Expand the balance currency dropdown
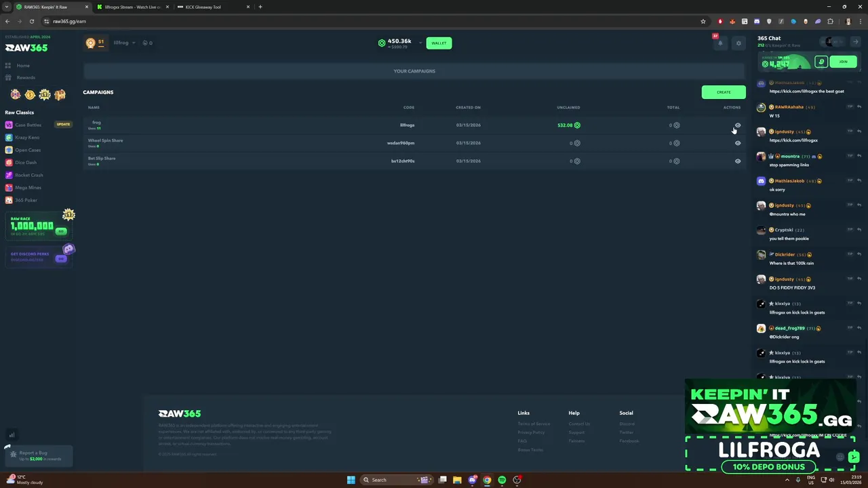The height and width of the screenshot is (488, 868). [x=420, y=43]
